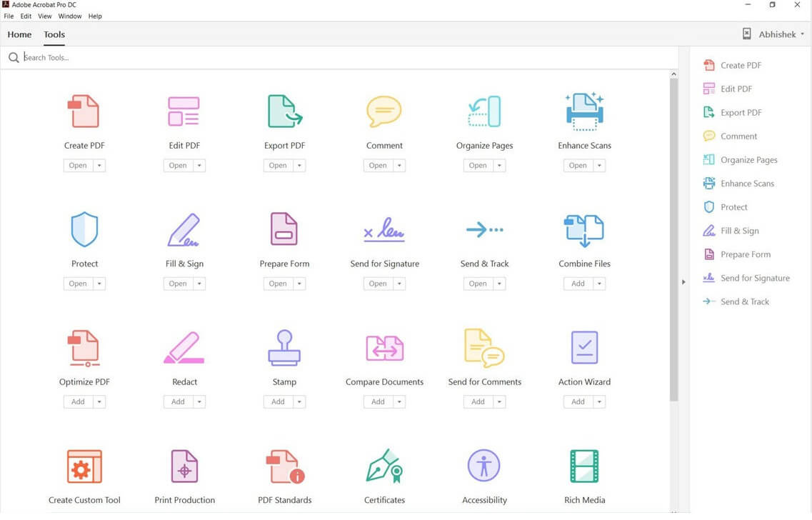Open the dropdown arrow under Edit PDF
Image resolution: width=812 pixels, height=520 pixels.
(x=199, y=166)
